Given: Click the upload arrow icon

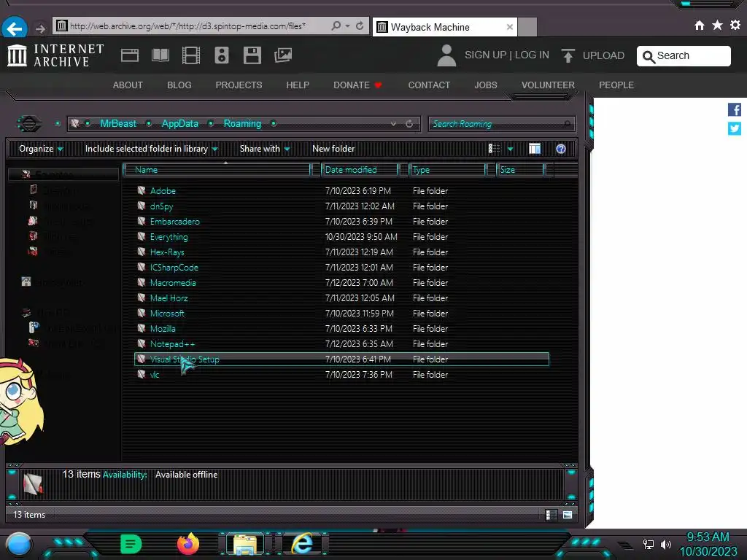Looking at the screenshot, I should point(568,55).
